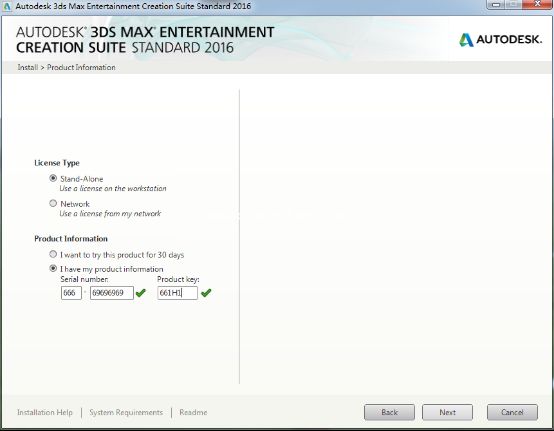Open the Readme link

(193, 412)
